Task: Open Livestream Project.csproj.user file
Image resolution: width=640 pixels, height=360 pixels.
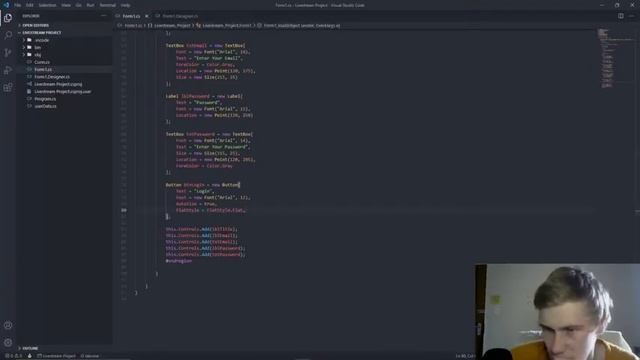Action: coord(62,91)
